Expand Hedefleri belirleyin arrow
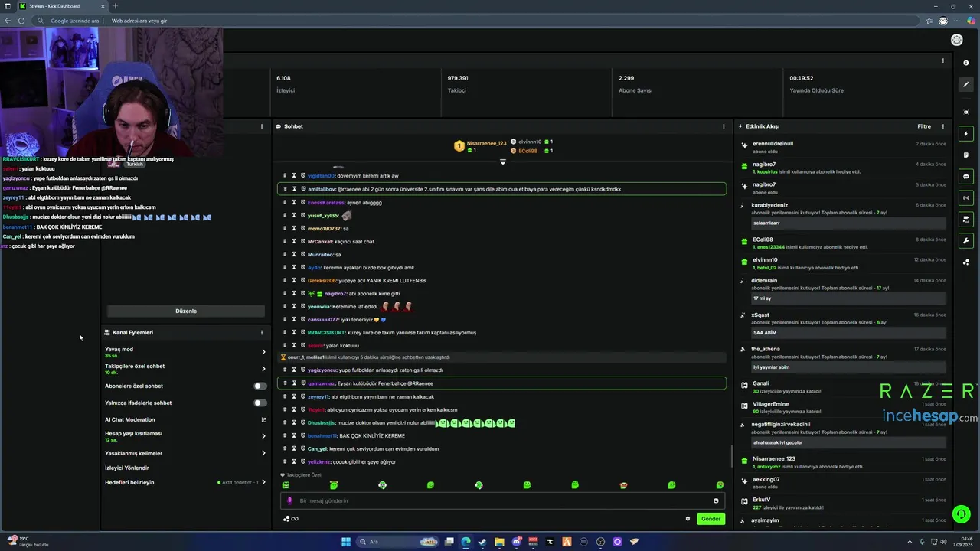 [264, 482]
